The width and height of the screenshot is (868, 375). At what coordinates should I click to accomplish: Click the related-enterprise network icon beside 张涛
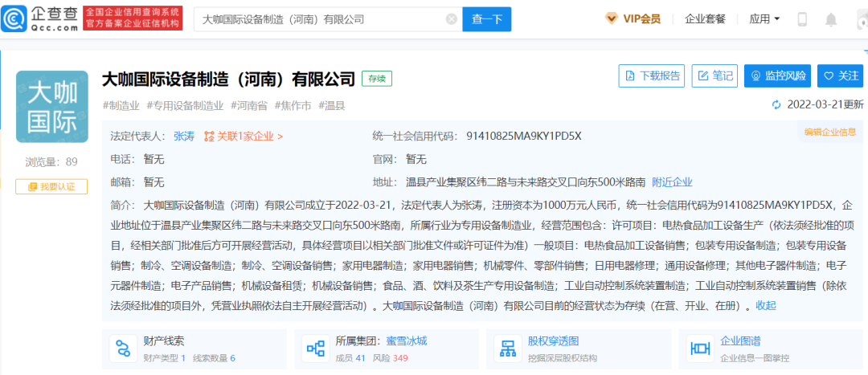coord(209,136)
